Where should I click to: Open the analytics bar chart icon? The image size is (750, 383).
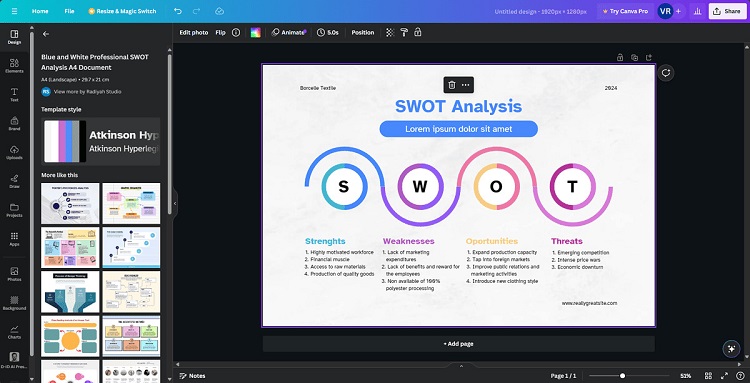coord(697,11)
